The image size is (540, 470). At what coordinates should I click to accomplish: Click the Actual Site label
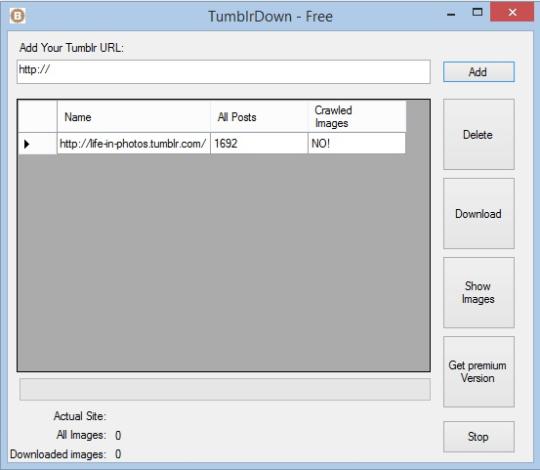80,416
